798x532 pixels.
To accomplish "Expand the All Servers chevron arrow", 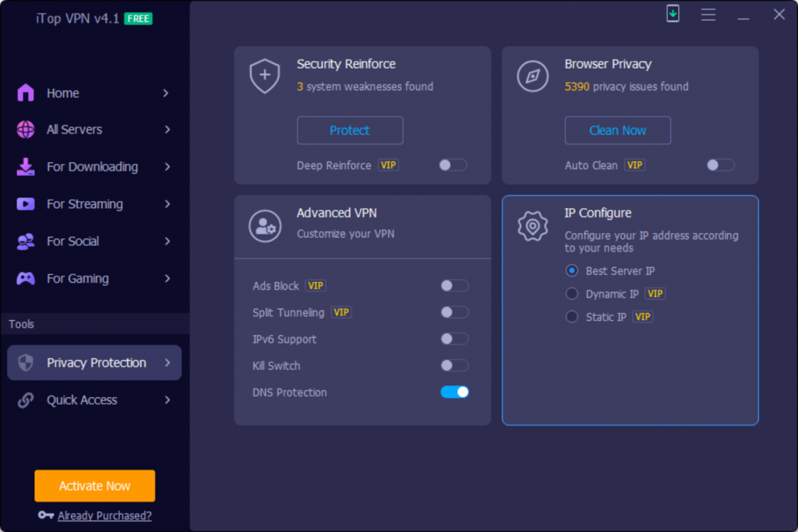I will pyautogui.click(x=168, y=130).
